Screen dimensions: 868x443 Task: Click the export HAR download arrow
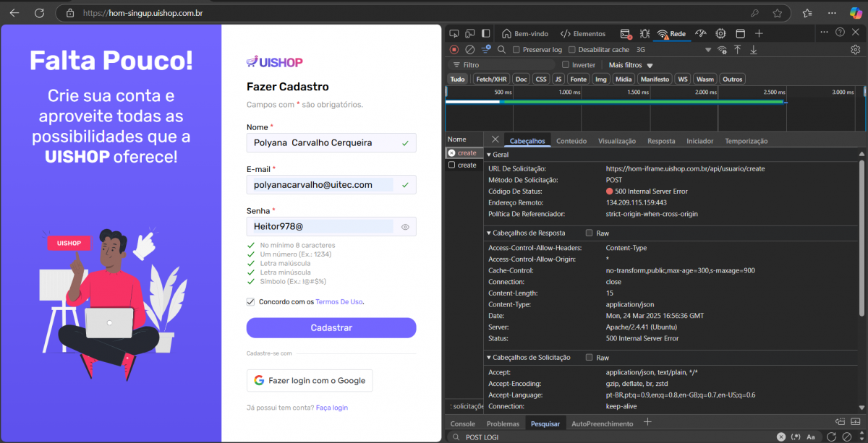pyautogui.click(x=753, y=50)
